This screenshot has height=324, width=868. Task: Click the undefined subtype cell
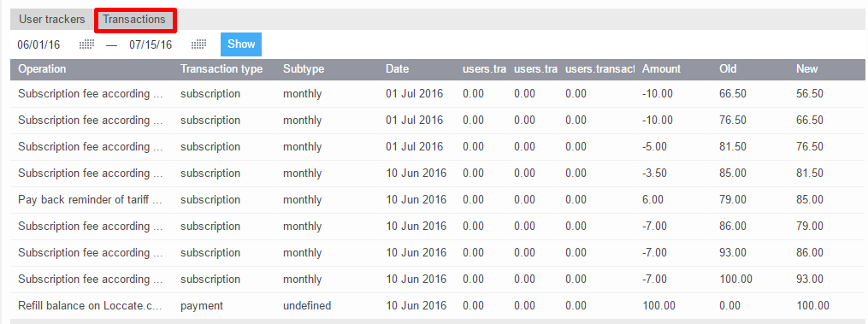click(x=307, y=306)
